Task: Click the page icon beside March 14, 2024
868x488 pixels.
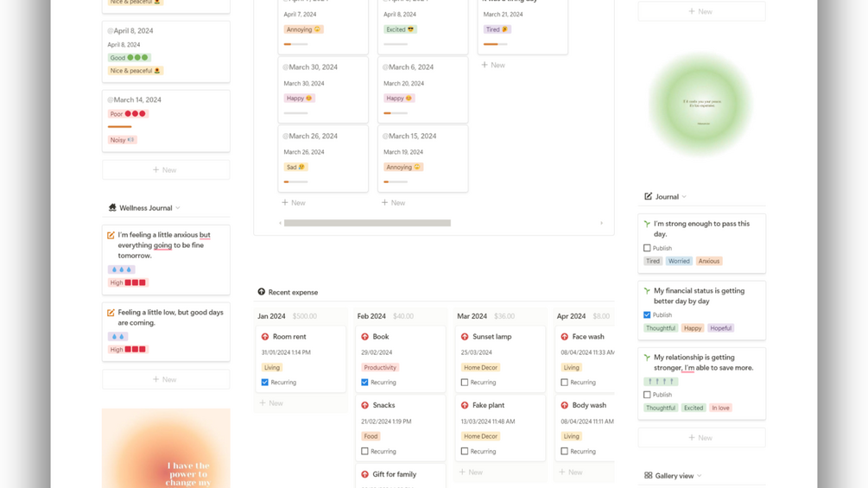Action: [111, 100]
